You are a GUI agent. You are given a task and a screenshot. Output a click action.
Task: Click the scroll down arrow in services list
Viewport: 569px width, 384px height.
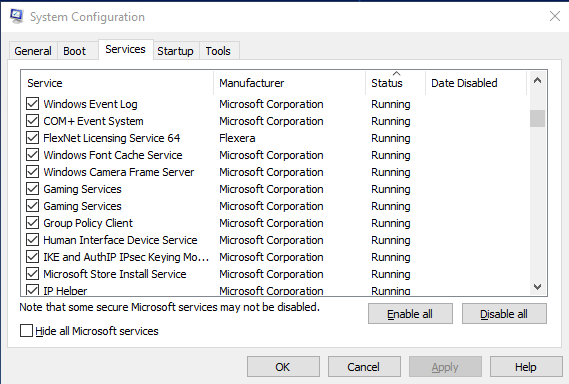(x=537, y=287)
